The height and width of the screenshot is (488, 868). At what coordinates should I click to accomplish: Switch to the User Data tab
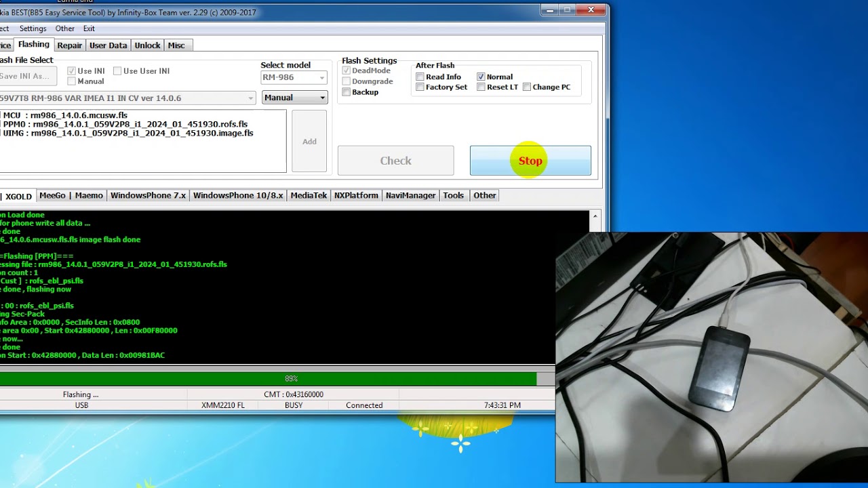click(108, 45)
